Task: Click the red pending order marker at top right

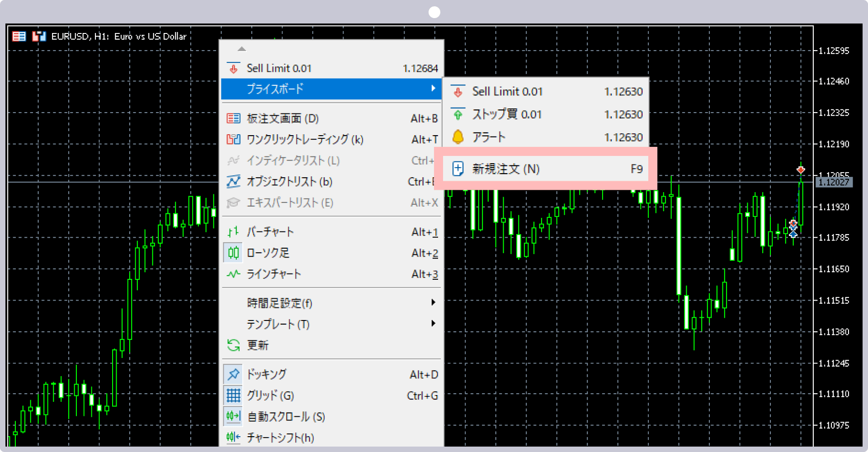Action: click(x=801, y=170)
